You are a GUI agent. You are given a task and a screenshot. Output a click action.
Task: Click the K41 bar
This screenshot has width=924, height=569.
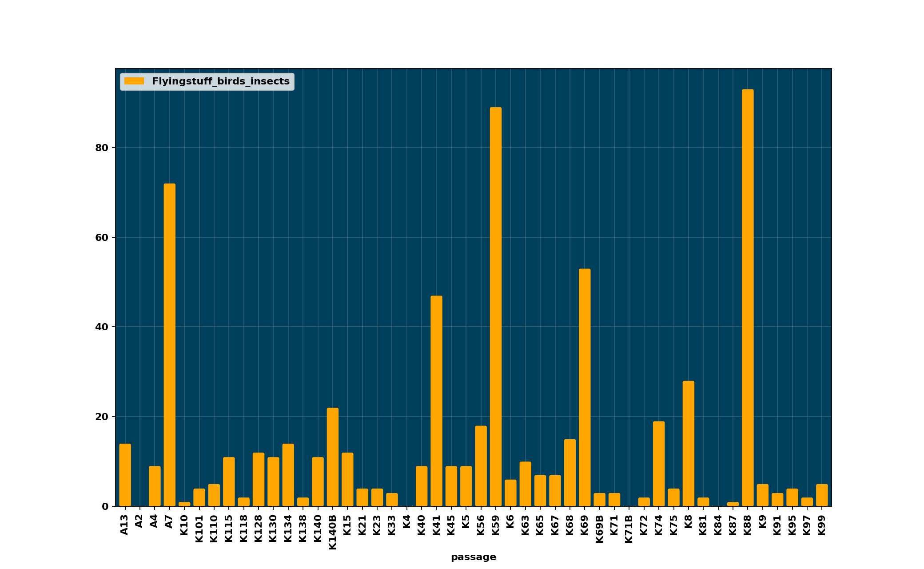coord(436,401)
